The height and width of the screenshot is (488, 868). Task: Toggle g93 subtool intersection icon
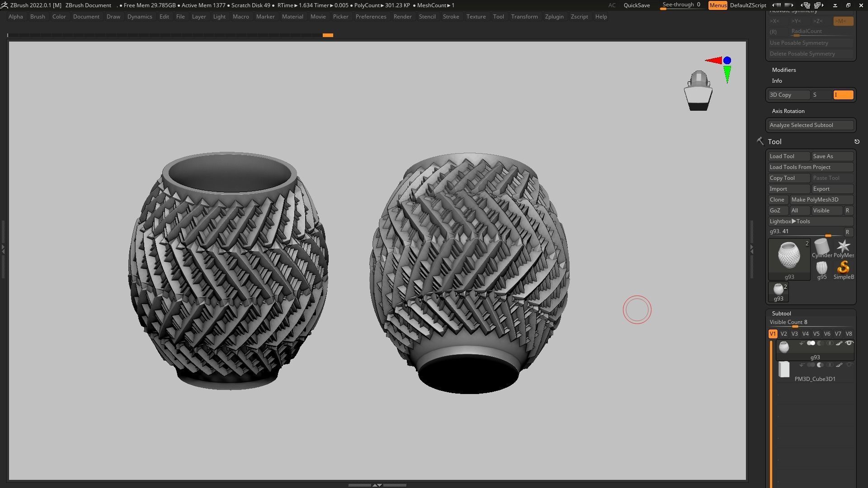point(830,343)
